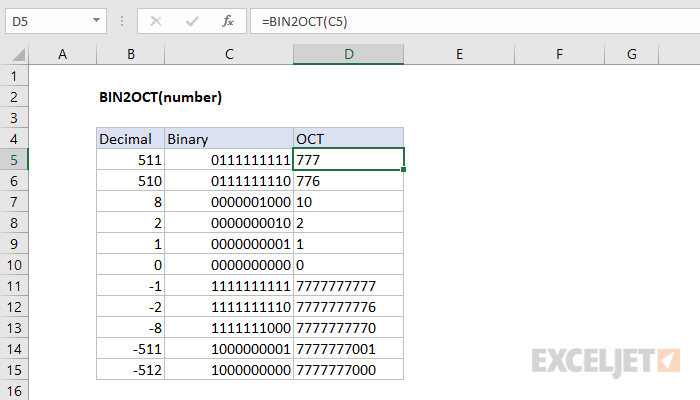Select cell showing octal 7777777000
The image size is (700, 400).
pos(348,370)
